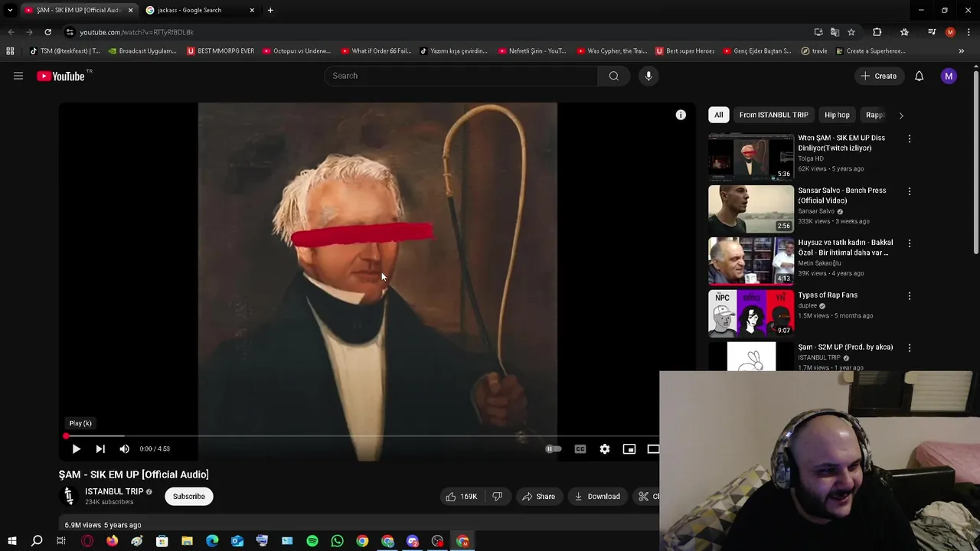Toggle subtitles/closed captions

tap(580, 449)
